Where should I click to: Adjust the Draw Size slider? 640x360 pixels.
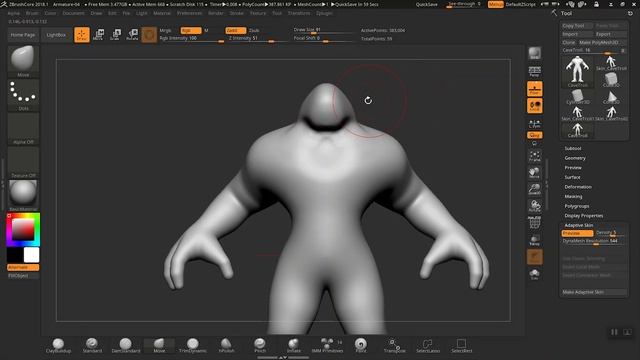(x=324, y=30)
